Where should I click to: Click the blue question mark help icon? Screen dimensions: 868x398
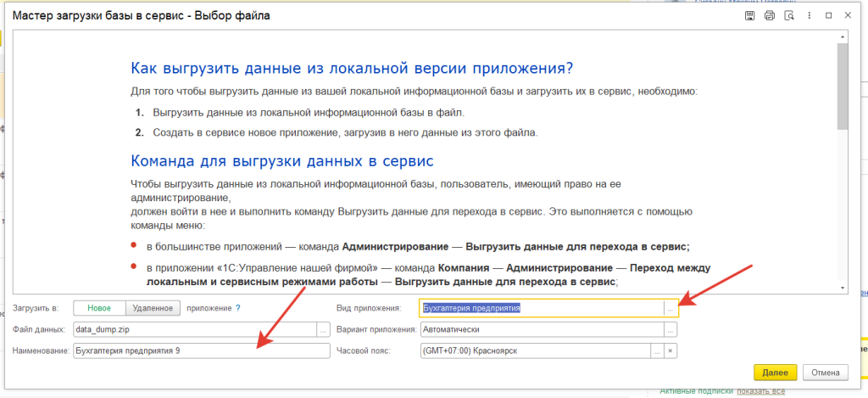(238, 308)
